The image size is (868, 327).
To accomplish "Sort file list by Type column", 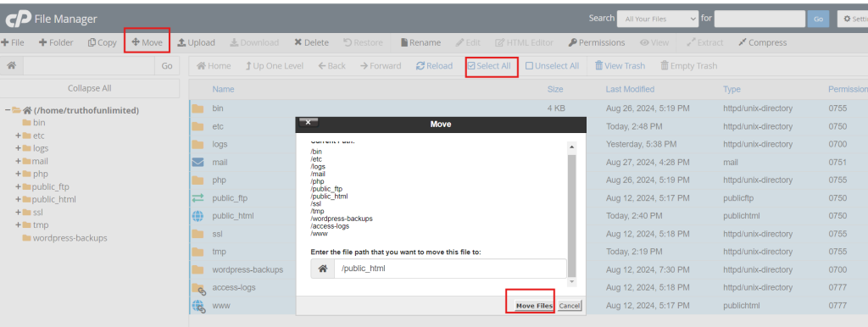I will click(x=732, y=89).
